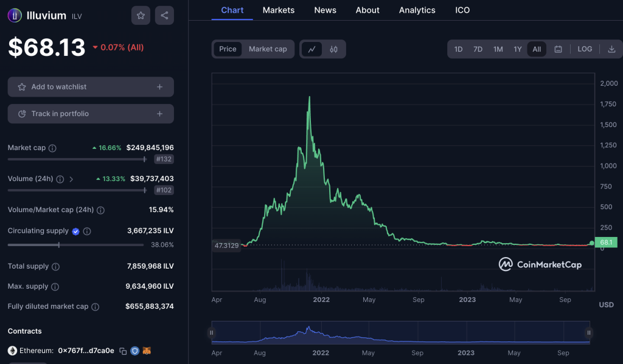Select the Market cap chart toggle

point(268,49)
